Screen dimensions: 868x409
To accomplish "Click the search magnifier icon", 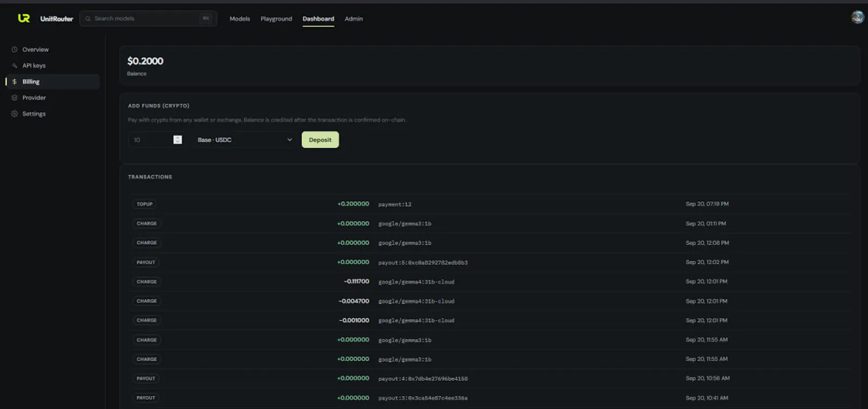I will [x=88, y=18].
